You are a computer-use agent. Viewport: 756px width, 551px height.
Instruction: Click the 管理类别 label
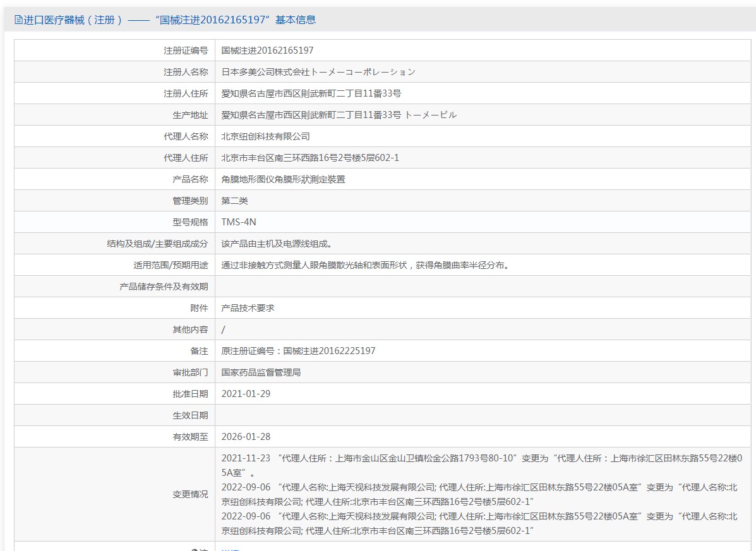tap(190, 201)
